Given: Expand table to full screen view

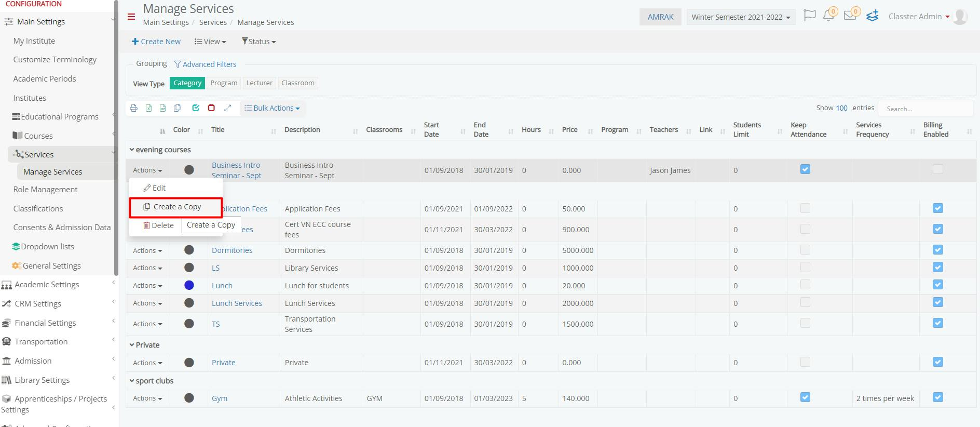Looking at the screenshot, I should click(x=227, y=108).
